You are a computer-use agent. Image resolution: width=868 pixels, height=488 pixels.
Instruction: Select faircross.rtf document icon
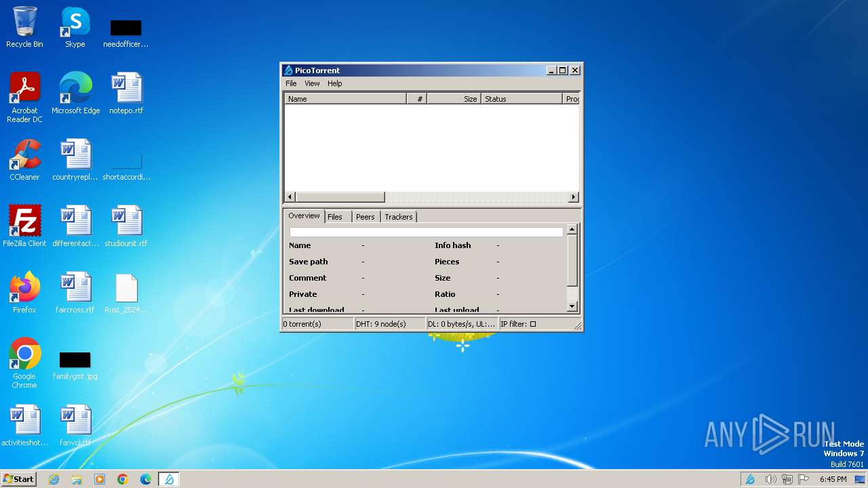point(75,293)
